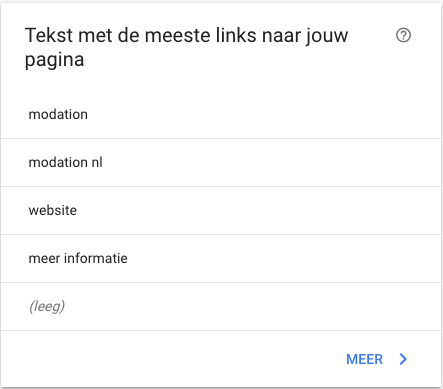Click the empty footer area left of MEER
443x389 pixels.
pyautogui.click(x=173, y=359)
